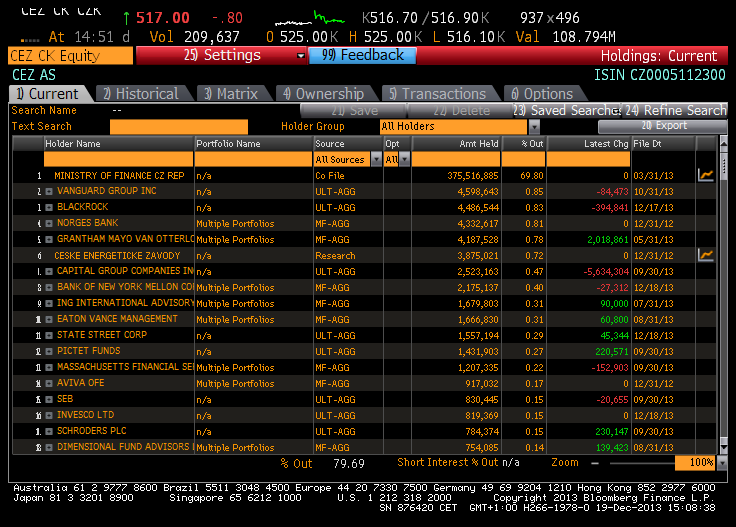This screenshot has height=527, width=736.
Task: Adjust the Zoom slider track
Action: pyautogui.click(x=642, y=463)
